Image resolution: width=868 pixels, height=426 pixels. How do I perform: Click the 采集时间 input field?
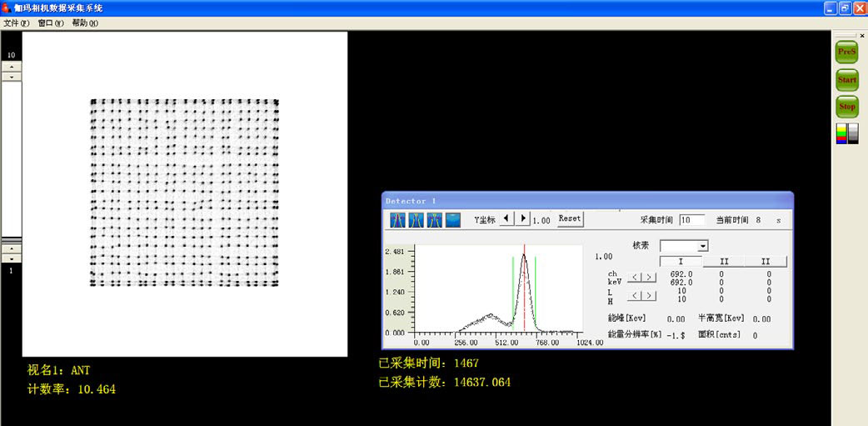[691, 220]
